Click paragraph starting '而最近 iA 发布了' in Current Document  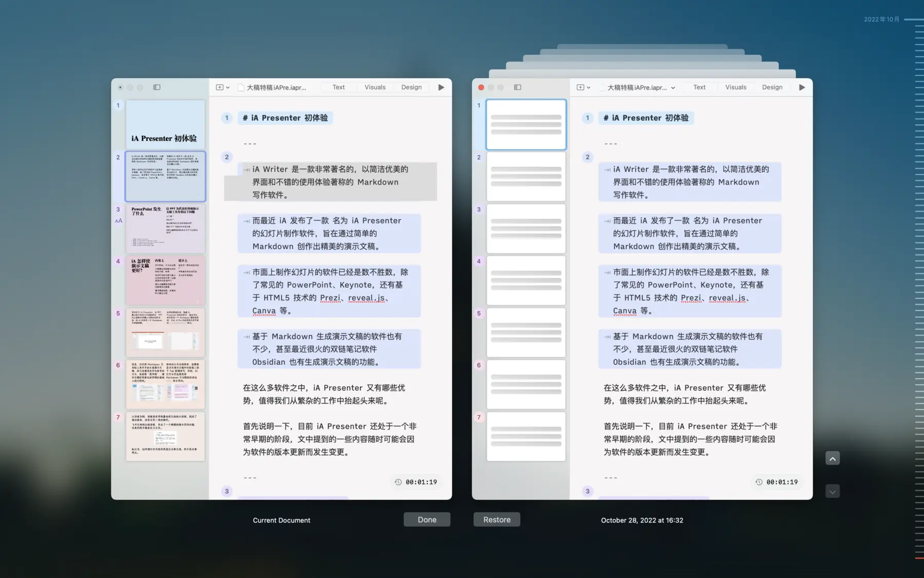[329, 233]
